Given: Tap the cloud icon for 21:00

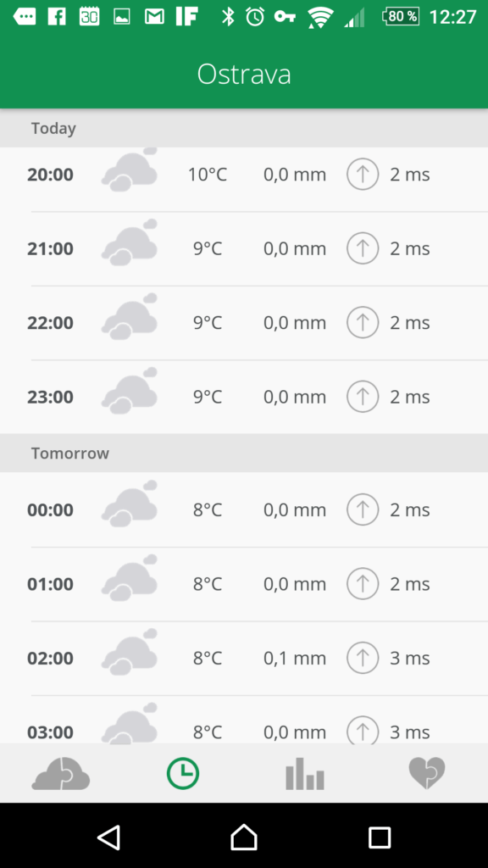Looking at the screenshot, I should tap(130, 242).
